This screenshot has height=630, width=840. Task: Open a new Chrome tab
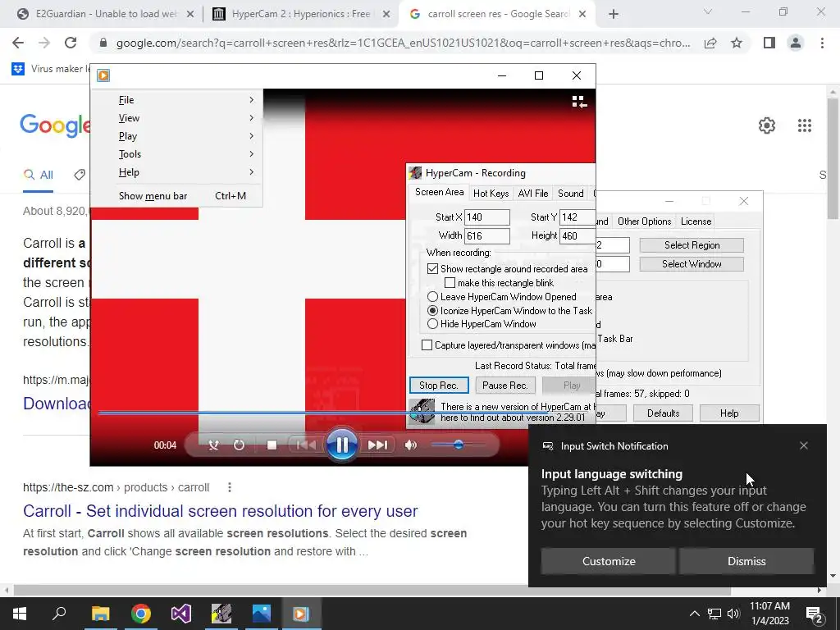(x=614, y=14)
